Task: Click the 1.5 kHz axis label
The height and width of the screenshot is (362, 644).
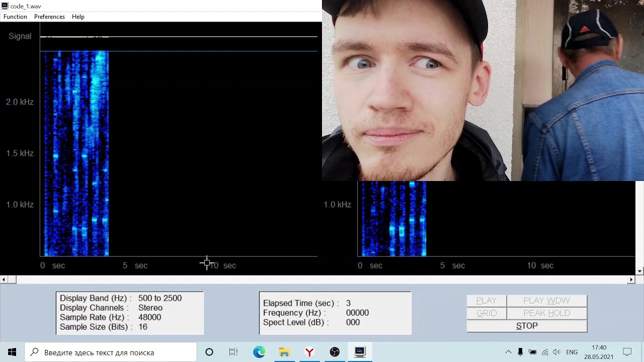Action: [x=20, y=153]
